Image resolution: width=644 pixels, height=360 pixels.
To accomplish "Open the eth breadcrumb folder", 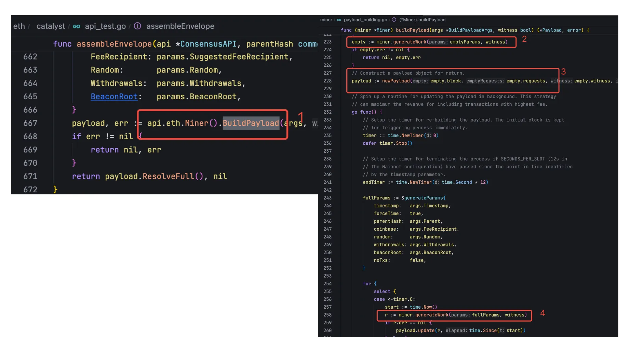I will (x=19, y=26).
